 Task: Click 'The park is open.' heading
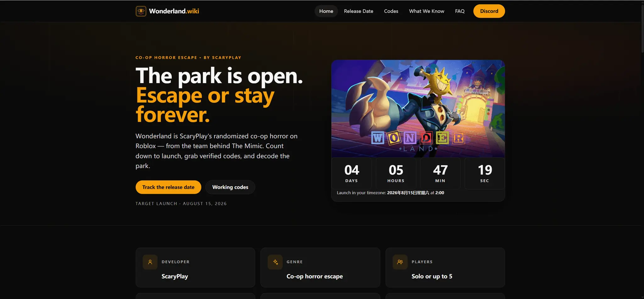[219, 76]
